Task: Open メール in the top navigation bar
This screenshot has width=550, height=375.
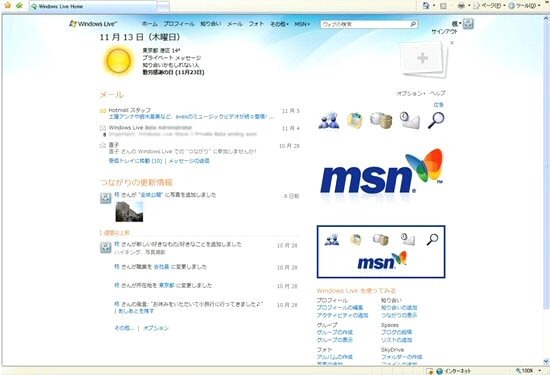Action: point(235,24)
